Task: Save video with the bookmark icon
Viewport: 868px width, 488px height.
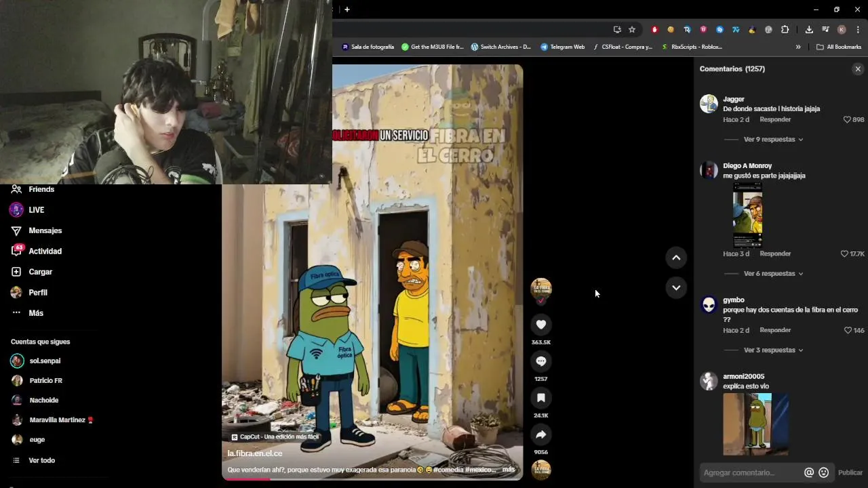Action: 541,398
